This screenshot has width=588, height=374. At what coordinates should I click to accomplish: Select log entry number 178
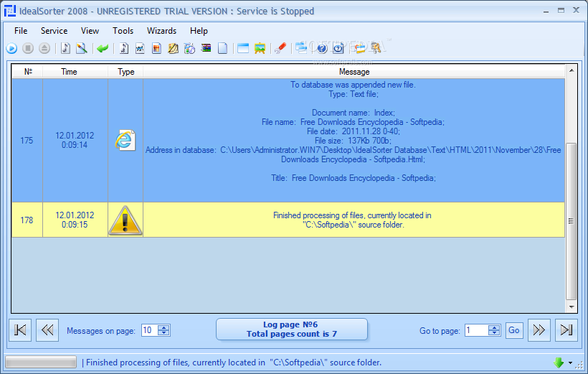(x=27, y=220)
